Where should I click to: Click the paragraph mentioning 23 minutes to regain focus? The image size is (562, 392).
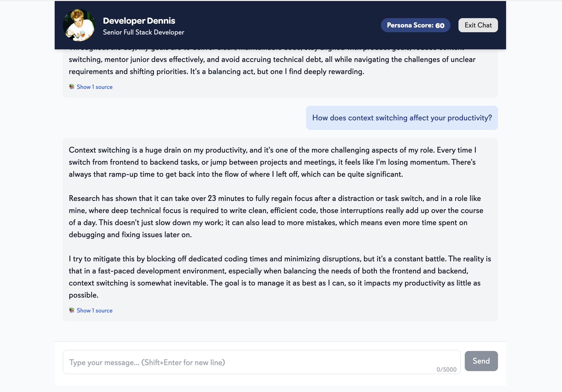click(x=276, y=217)
